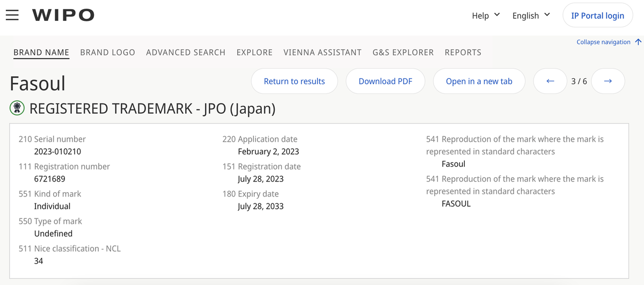This screenshot has height=285, width=644.
Task: Go to the next result arrow
Action: tap(608, 81)
